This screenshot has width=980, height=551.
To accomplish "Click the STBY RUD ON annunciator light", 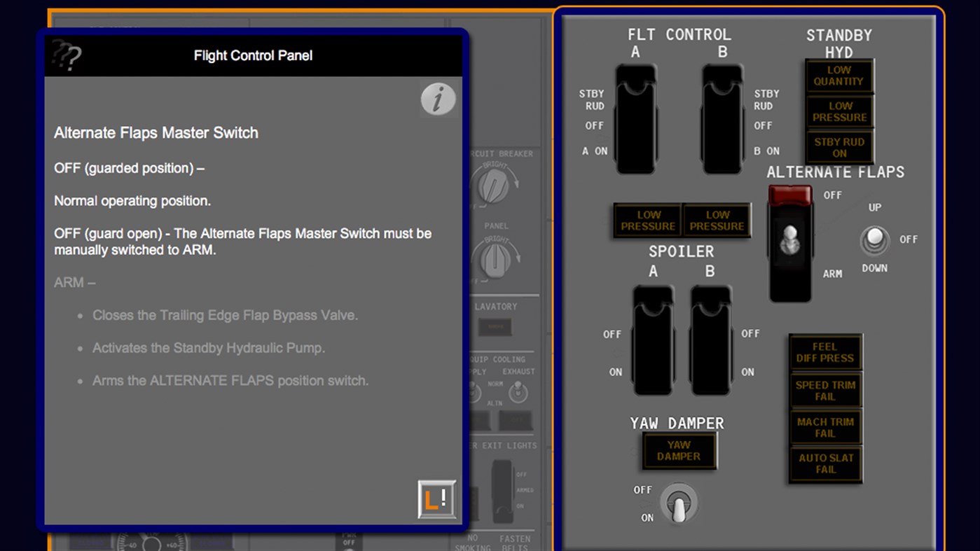I will 838,146.
